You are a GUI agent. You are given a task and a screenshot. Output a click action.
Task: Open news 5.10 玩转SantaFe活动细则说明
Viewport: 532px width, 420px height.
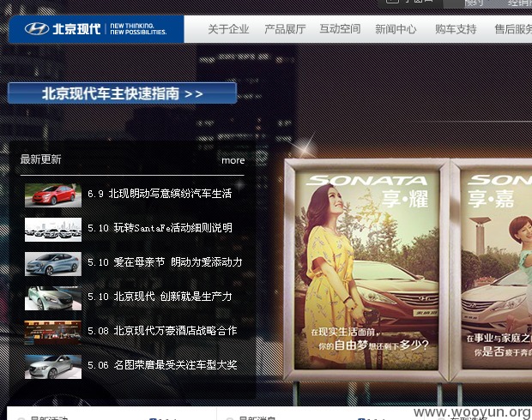160,228
